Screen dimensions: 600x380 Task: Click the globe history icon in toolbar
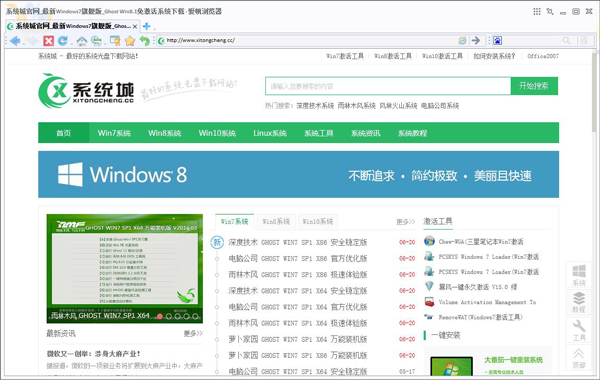pos(96,41)
